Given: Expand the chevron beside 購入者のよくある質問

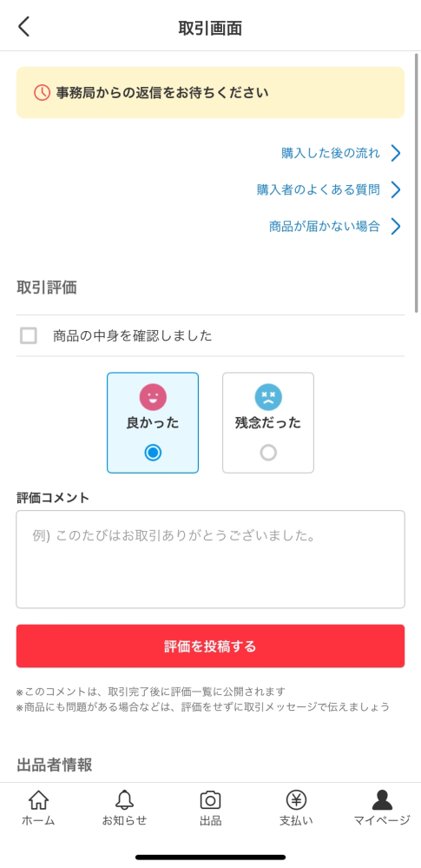Looking at the screenshot, I should (x=395, y=190).
